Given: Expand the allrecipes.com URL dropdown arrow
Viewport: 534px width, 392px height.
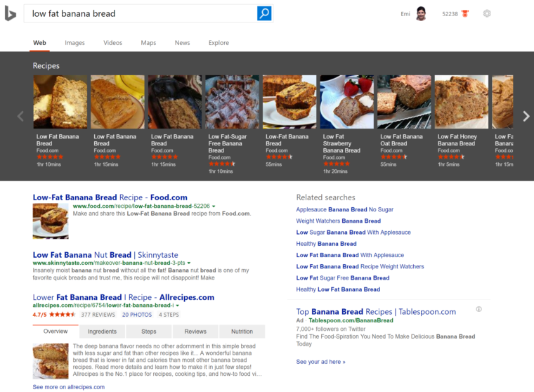Looking at the screenshot, I should [x=178, y=306].
